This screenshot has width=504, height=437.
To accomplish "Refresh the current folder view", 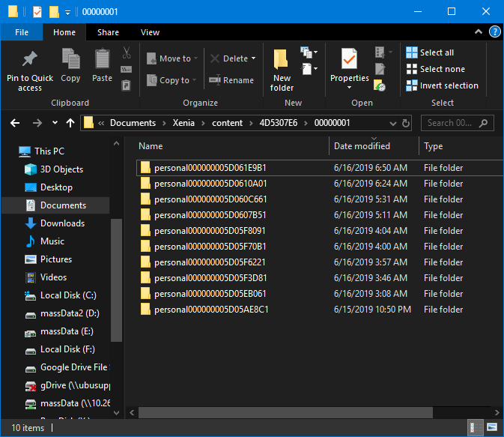I will tap(406, 123).
